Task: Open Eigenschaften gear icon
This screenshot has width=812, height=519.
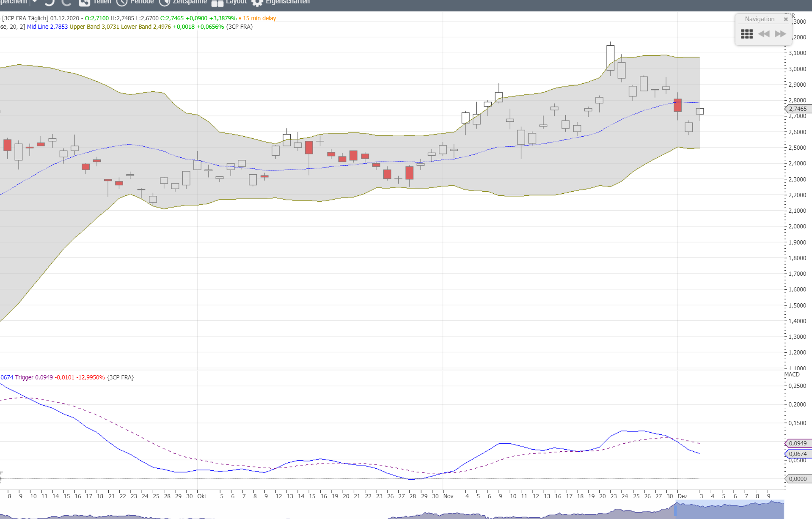Action: click(257, 3)
